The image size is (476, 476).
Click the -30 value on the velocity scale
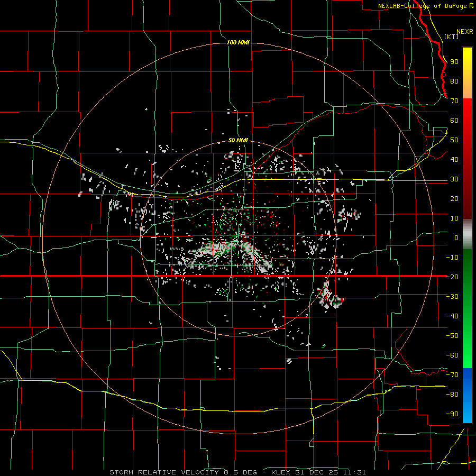pos(452,297)
